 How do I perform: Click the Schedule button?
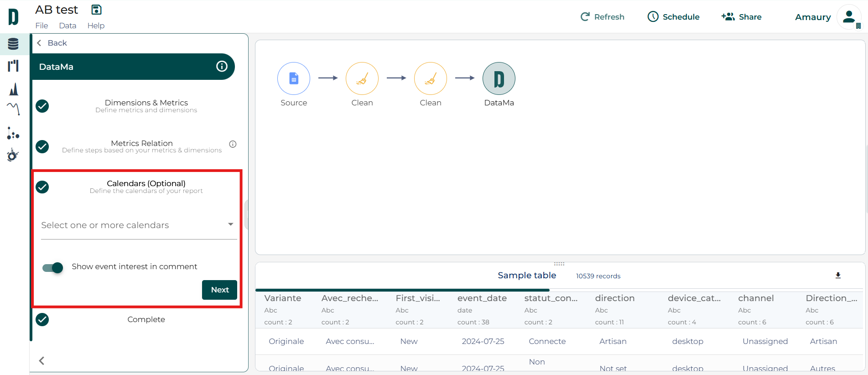tap(673, 17)
